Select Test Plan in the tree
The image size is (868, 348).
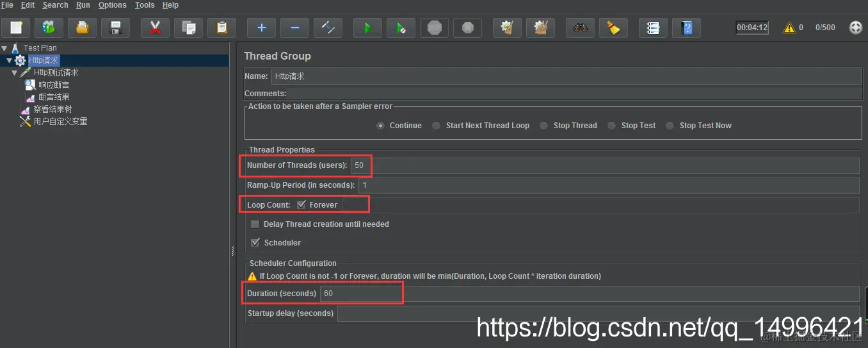click(x=40, y=48)
